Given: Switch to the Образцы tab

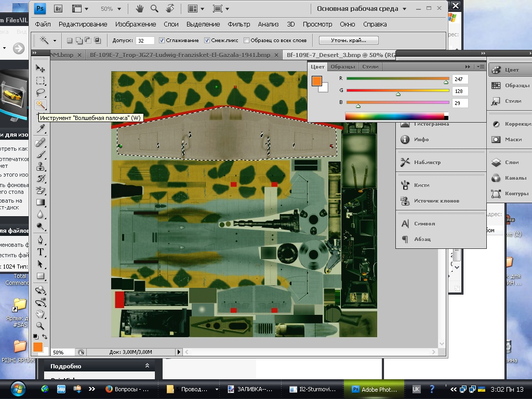Looking at the screenshot, I should (343, 66).
